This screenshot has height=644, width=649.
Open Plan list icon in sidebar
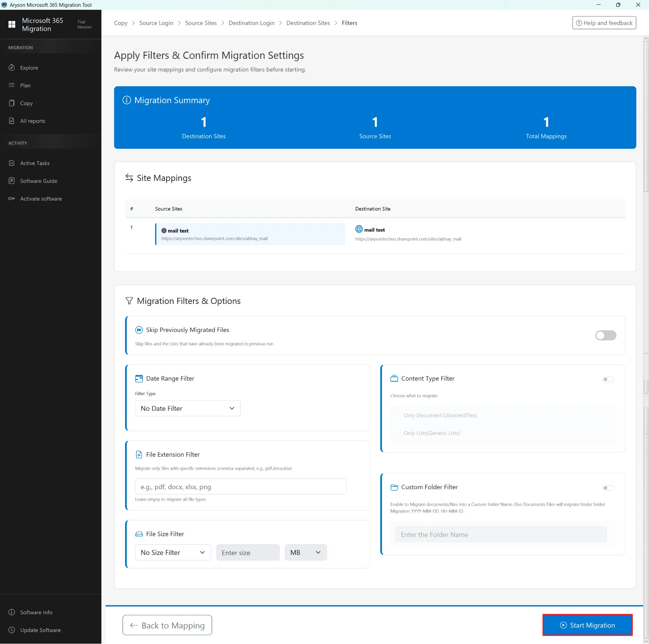[x=12, y=85]
